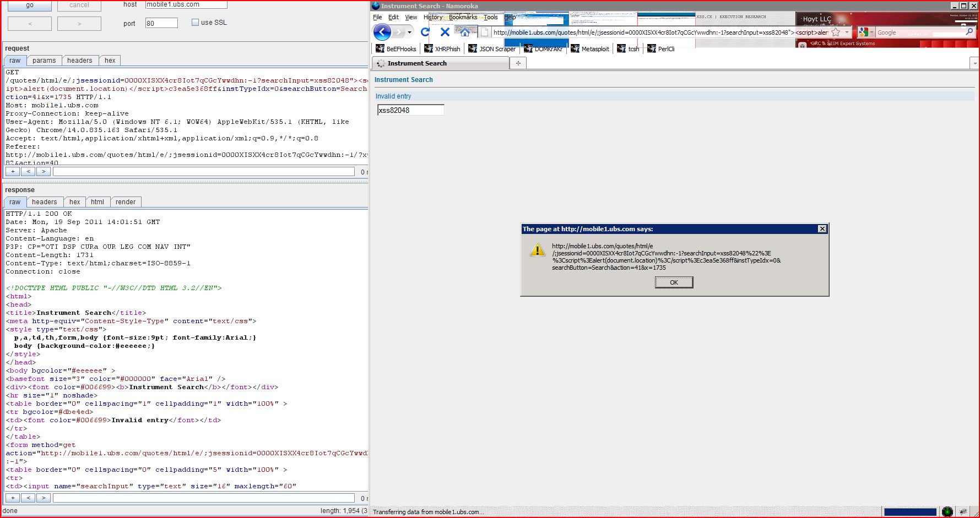The width and height of the screenshot is (980, 518).
Task: Focus the Google search box
Action: click(x=920, y=32)
